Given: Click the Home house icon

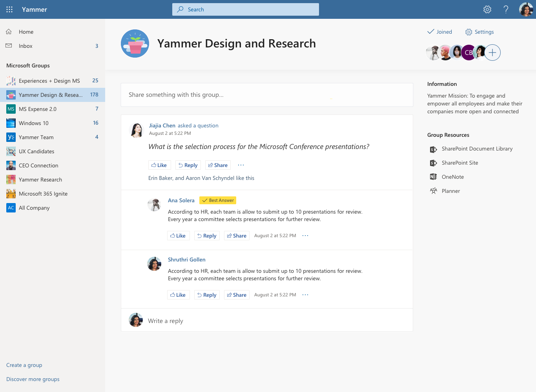Looking at the screenshot, I should (9, 31).
